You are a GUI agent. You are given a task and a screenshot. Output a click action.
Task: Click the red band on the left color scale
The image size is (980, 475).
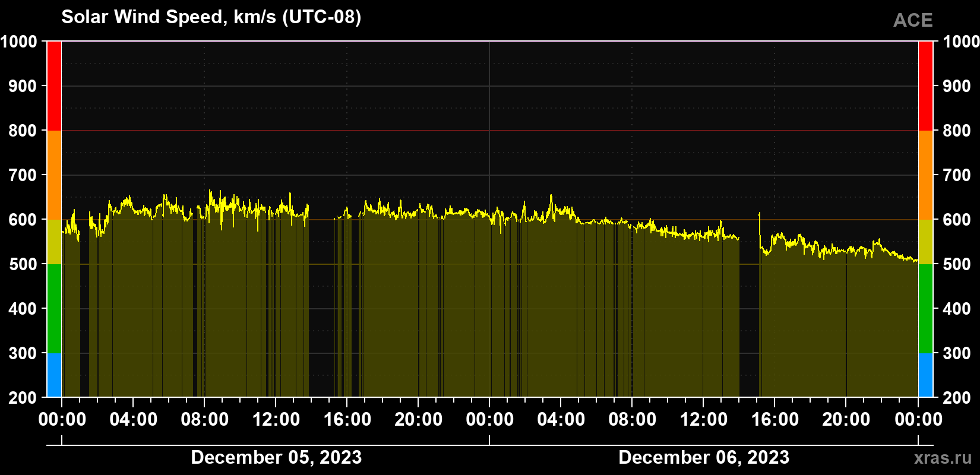click(54, 86)
